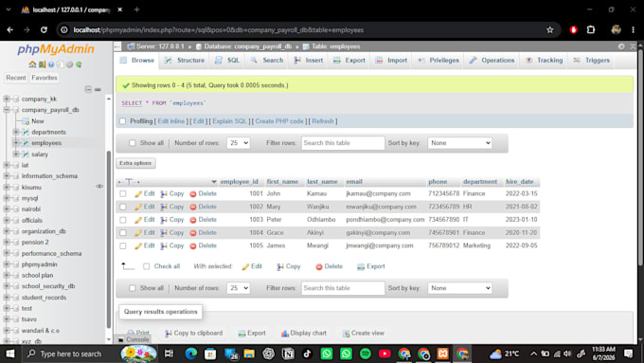Viewport: 644px width, 363px height.
Task: Open upper Sort by key dropdown
Action: (x=459, y=143)
